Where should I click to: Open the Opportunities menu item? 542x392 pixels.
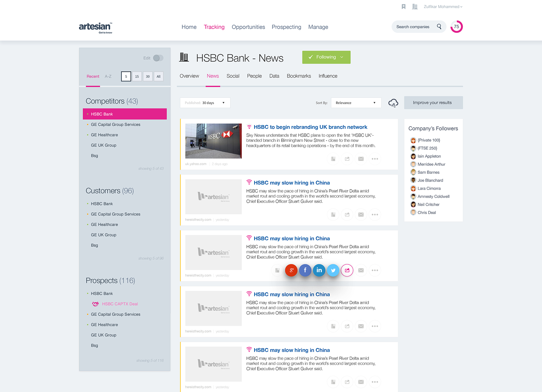pyautogui.click(x=248, y=27)
